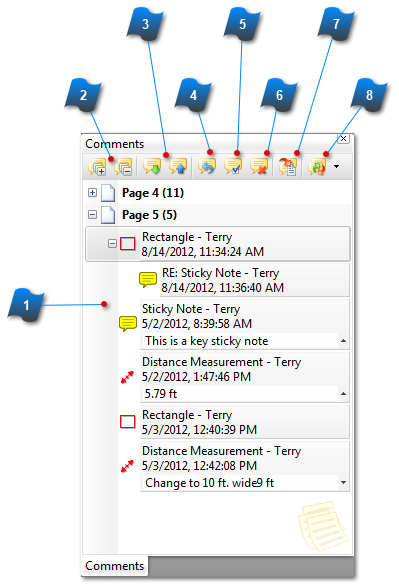Click the up arrow beside '5.79 ft'

343,394
